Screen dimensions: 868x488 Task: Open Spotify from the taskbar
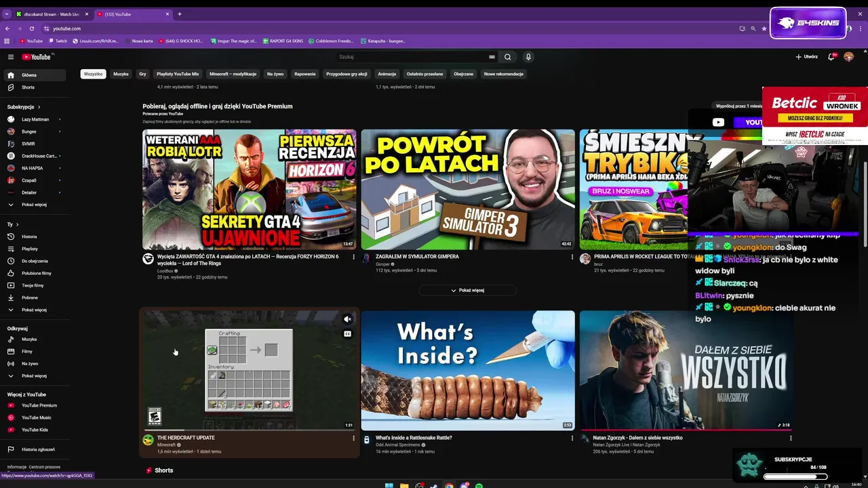pos(479,486)
